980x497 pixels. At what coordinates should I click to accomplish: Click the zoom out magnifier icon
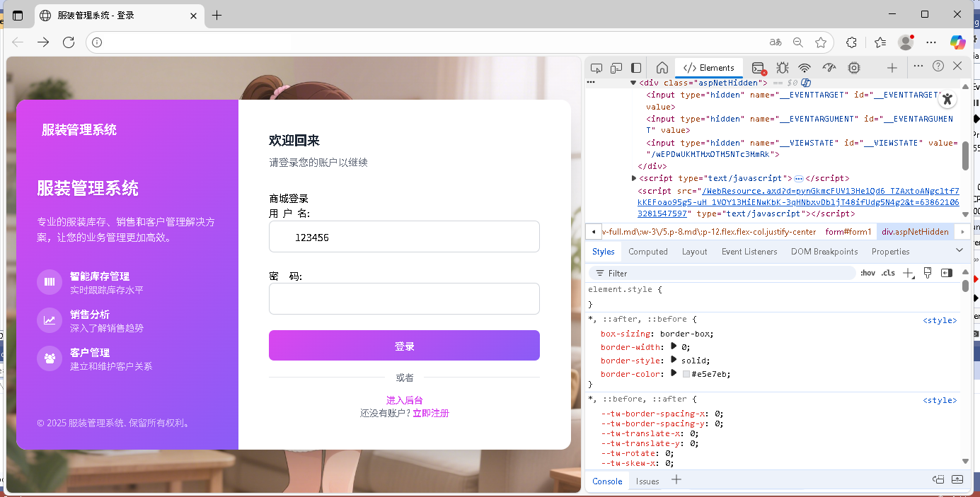click(798, 42)
